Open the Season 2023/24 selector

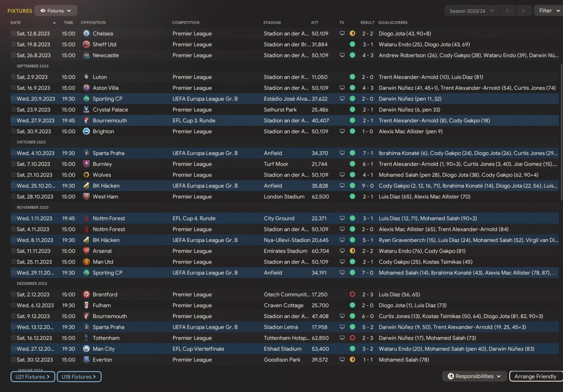click(472, 11)
